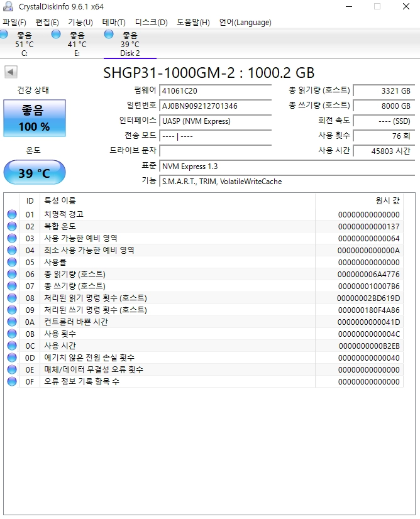The image size is (420, 519).
Task: Click the NVM Express 1.3 standard field
Action: 287,166
